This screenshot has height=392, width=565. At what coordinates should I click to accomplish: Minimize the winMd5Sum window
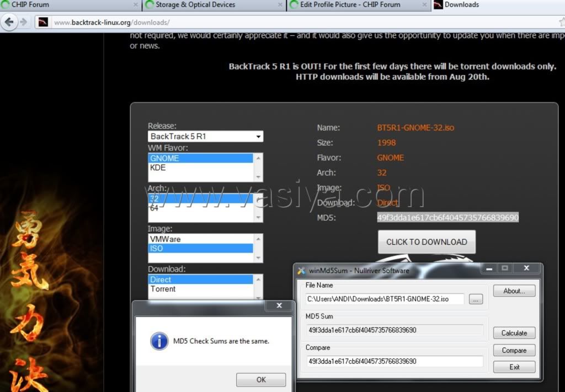(489, 268)
